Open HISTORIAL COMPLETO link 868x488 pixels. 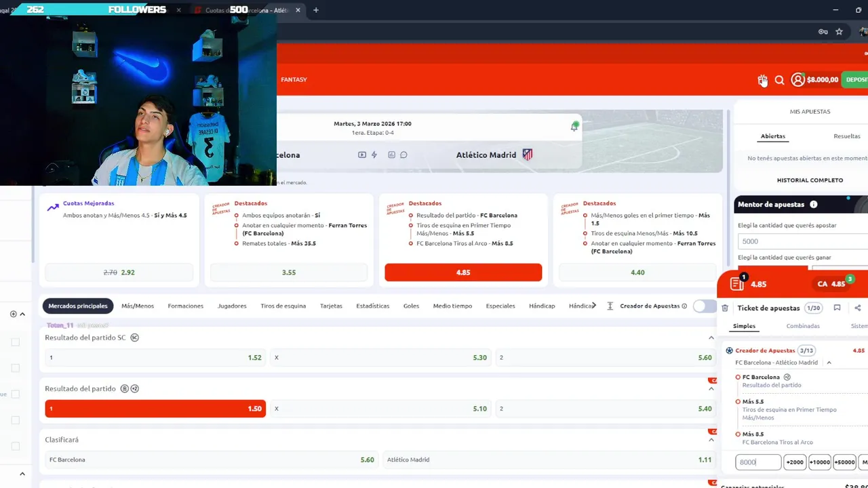810,180
